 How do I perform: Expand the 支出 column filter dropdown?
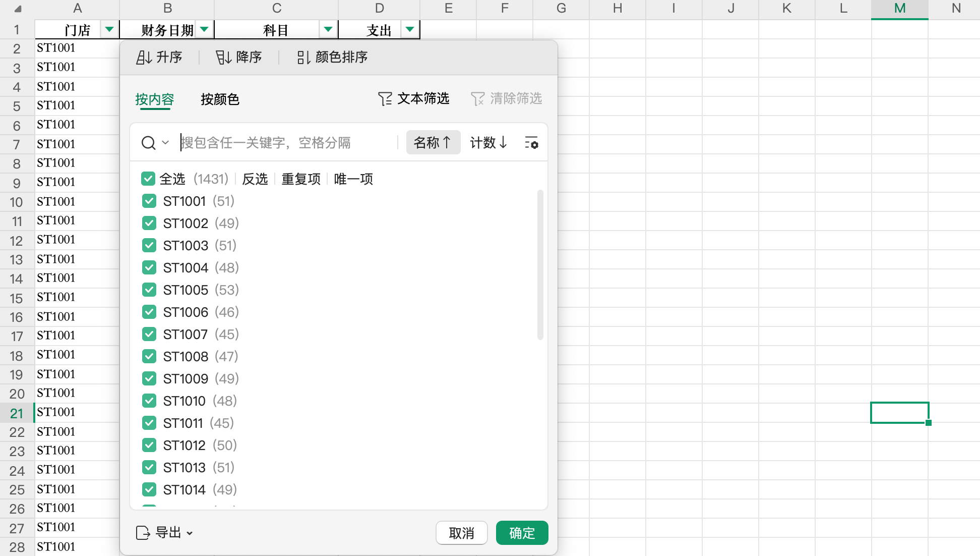410,29
